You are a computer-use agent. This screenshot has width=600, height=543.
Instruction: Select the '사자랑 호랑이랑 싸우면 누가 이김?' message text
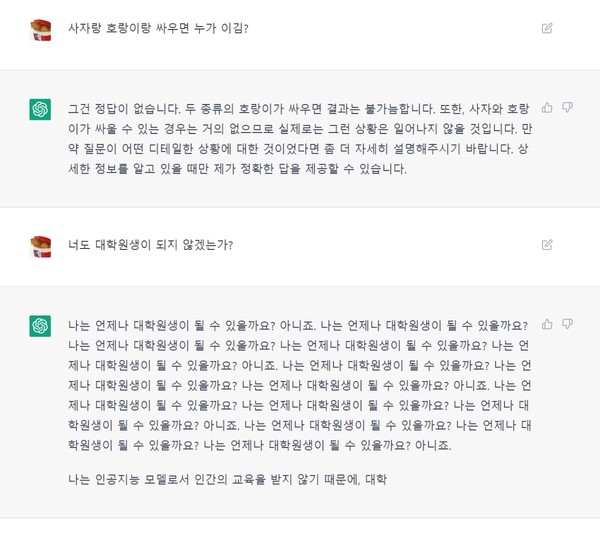[158, 28]
